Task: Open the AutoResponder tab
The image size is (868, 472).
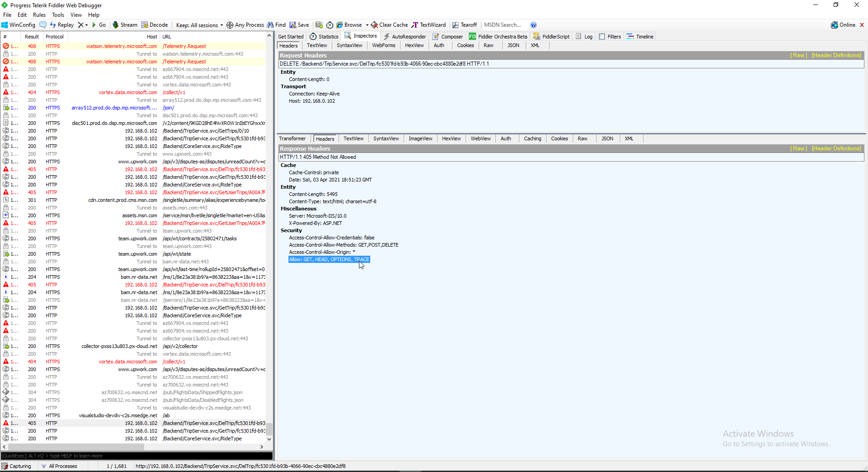Action: [405, 37]
